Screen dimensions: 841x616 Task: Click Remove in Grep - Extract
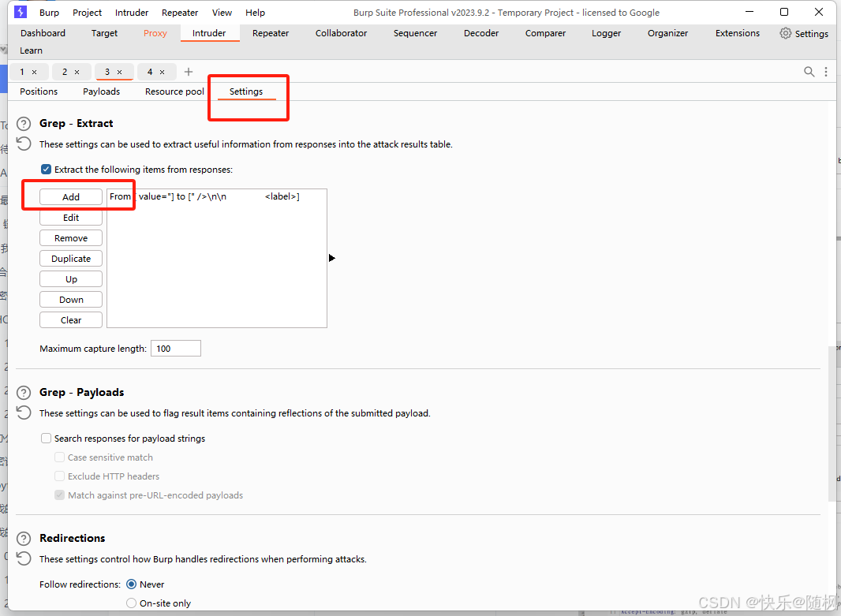71,238
